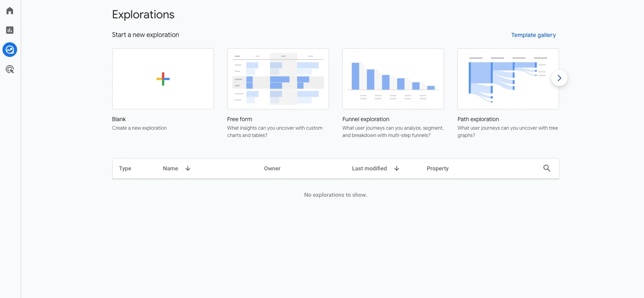Sort by Name arrow icon
Viewport: 644px width, 298px height.
[188, 168]
